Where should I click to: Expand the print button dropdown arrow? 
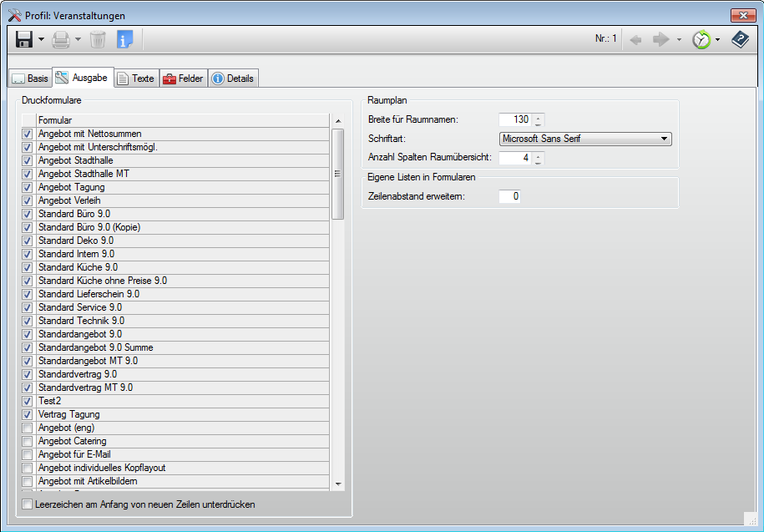pos(78,39)
